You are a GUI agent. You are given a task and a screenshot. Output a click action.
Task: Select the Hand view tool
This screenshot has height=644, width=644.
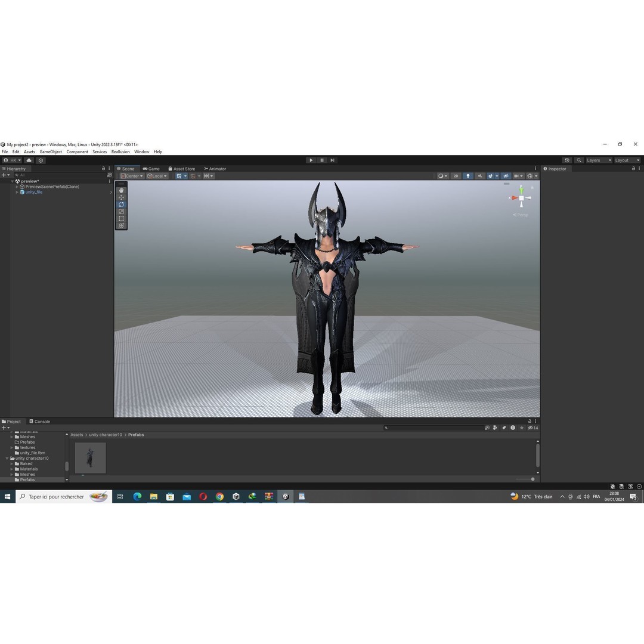point(121,191)
